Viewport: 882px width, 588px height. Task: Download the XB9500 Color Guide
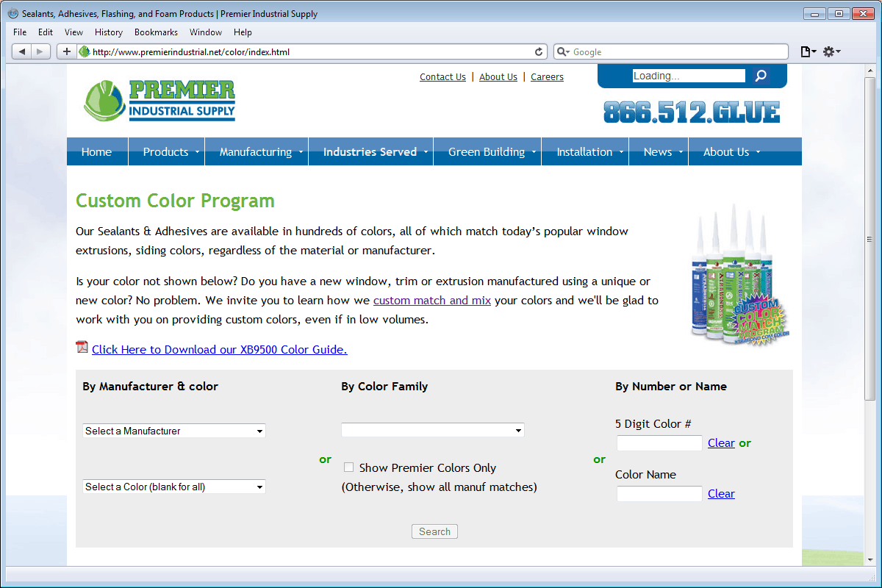point(220,349)
